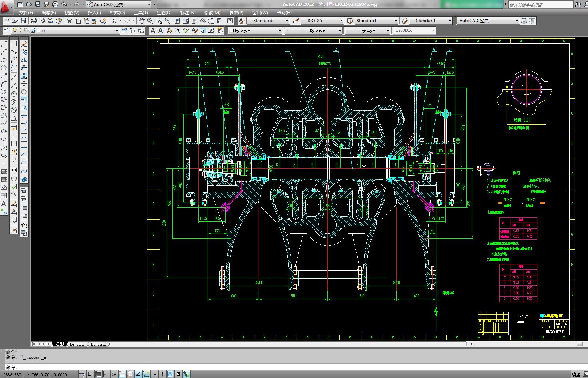Open the Layer Properties Manager
588x378 pixels.
[x=7, y=31]
